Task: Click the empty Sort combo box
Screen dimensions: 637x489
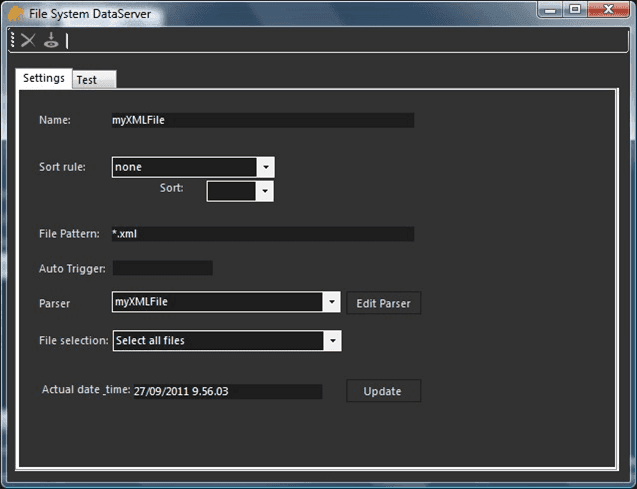Action: point(240,191)
